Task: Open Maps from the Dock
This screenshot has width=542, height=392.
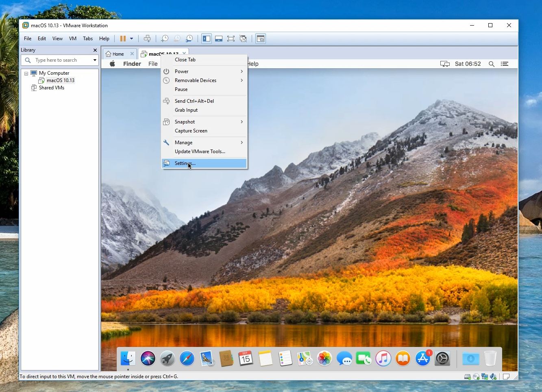Action: click(305, 358)
